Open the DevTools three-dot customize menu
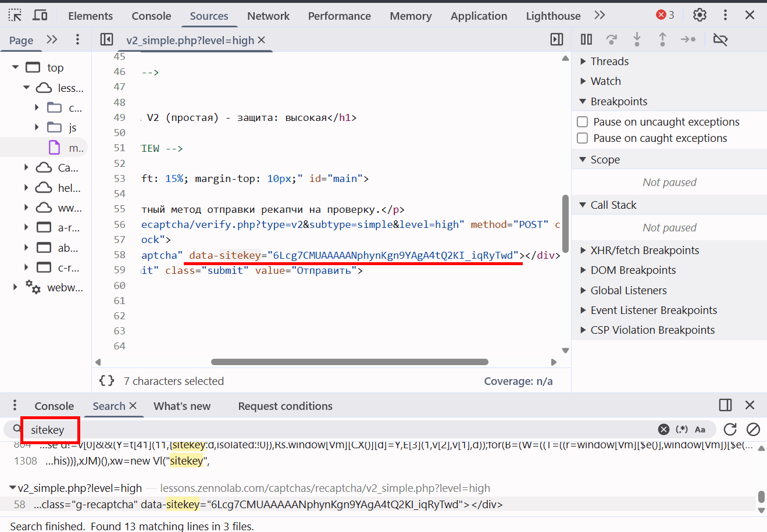This screenshot has height=532, width=767. [725, 15]
